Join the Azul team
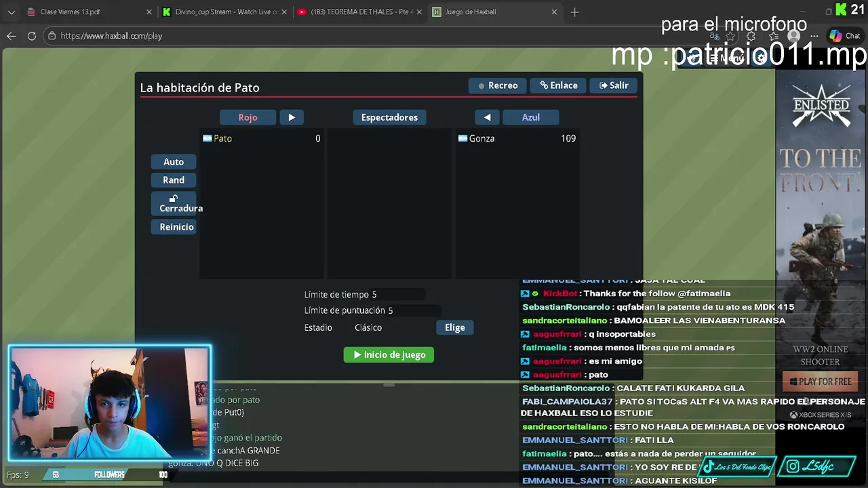Screen dimensions: 868x488 (530, 117)
